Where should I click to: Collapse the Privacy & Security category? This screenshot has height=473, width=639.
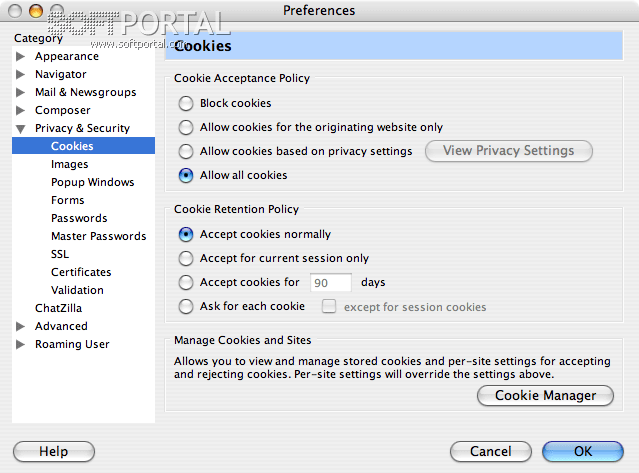coord(20,129)
